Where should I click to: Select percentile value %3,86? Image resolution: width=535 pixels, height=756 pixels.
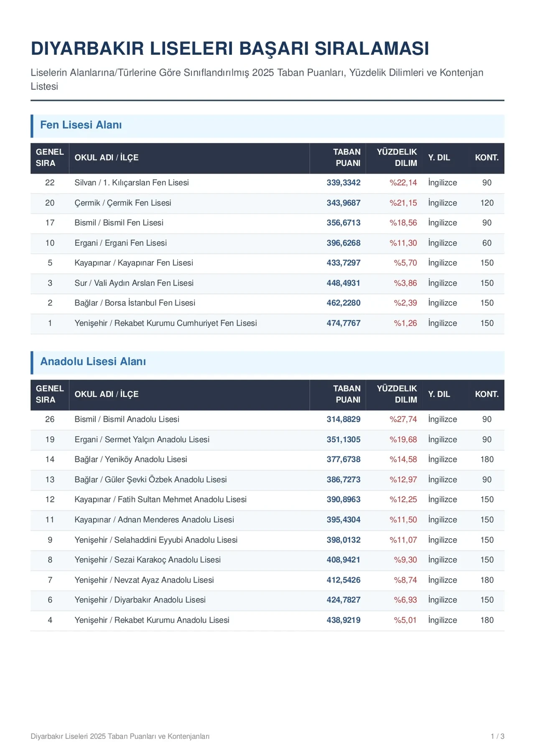pos(405,283)
